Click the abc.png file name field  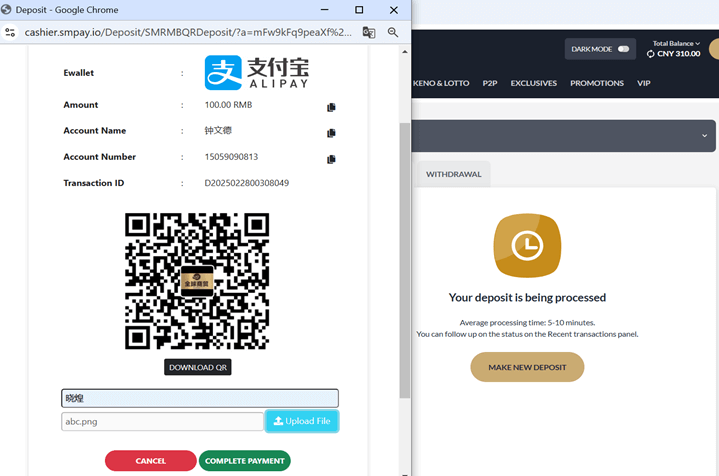click(x=162, y=421)
